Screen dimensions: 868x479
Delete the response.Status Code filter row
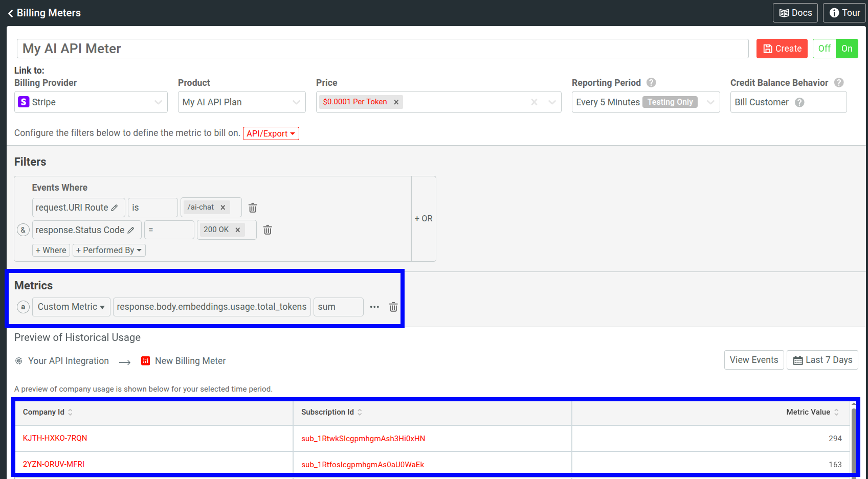pyautogui.click(x=268, y=230)
